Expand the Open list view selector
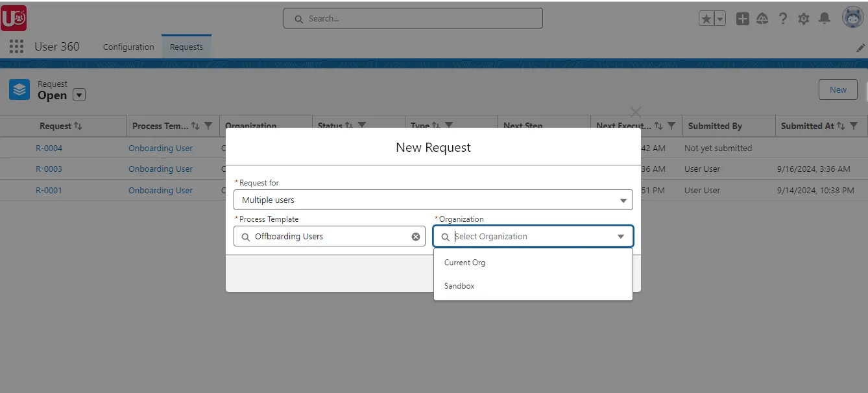Image resolution: width=868 pixels, height=393 pixels. point(78,95)
